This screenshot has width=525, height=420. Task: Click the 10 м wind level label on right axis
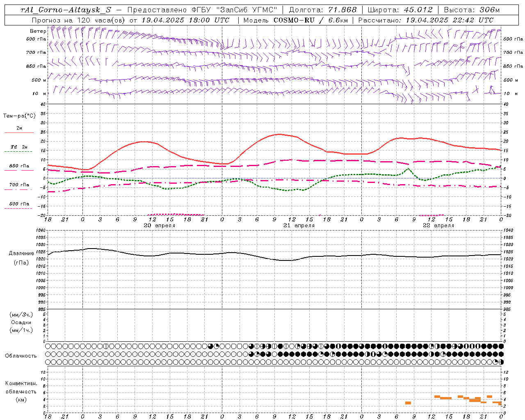point(510,94)
